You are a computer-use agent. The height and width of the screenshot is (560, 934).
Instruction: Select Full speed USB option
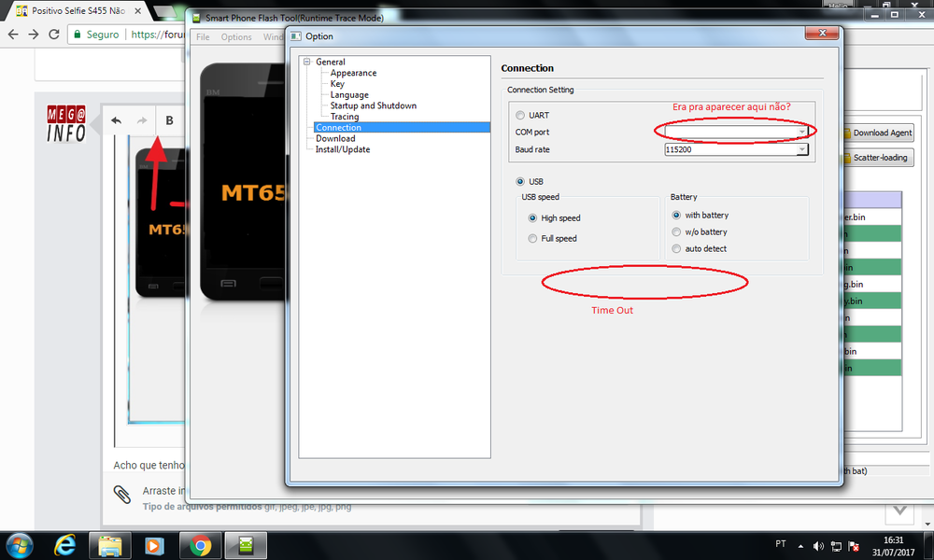click(533, 239)
